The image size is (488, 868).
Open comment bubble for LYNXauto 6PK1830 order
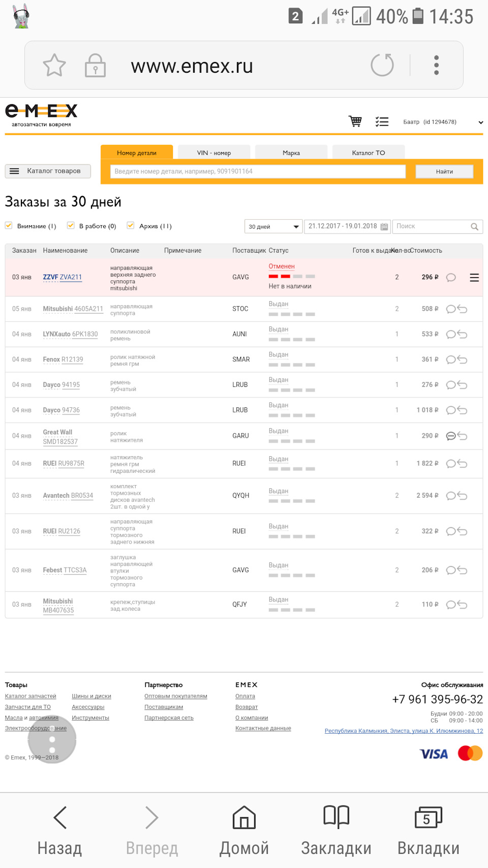(450, 335)
